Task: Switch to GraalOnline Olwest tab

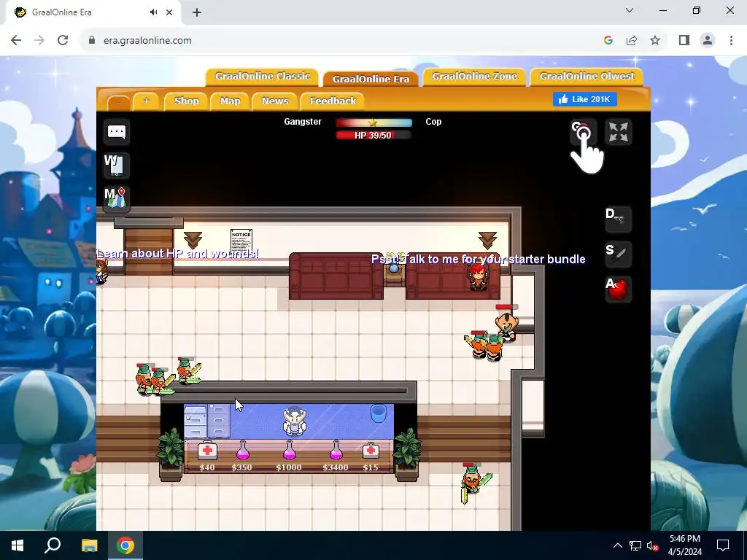Action: click(x=587, y=77)
